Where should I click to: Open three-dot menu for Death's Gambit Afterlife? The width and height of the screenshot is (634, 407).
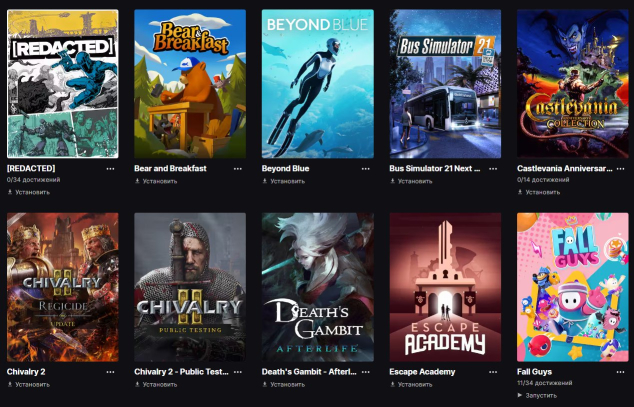366,372
